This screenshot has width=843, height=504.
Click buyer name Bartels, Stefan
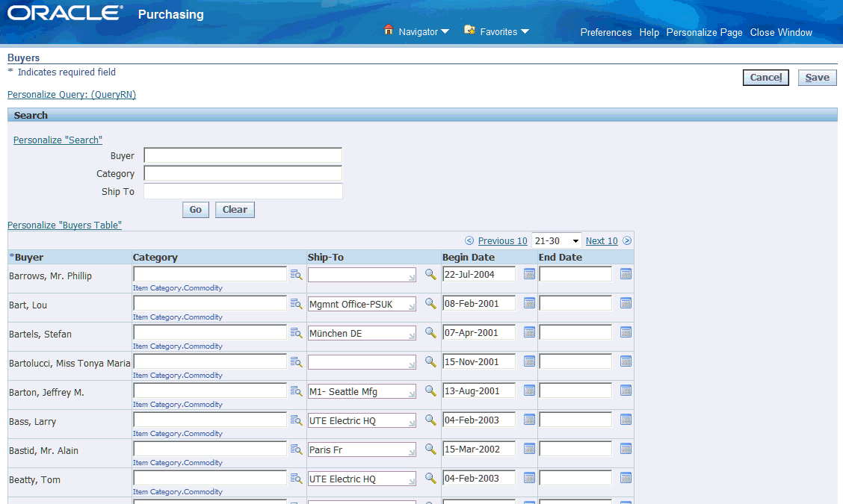(x=40, y=335)
